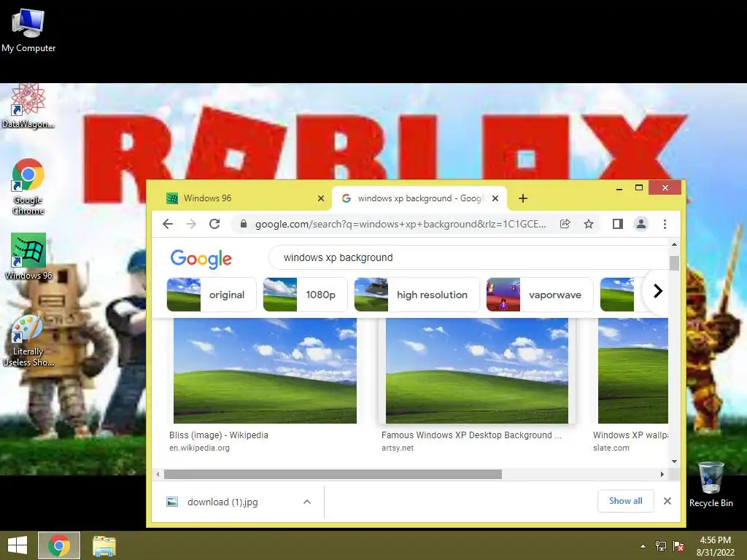
Task: Select vaporwave filter chip
Action: click(x=540, y=295)
